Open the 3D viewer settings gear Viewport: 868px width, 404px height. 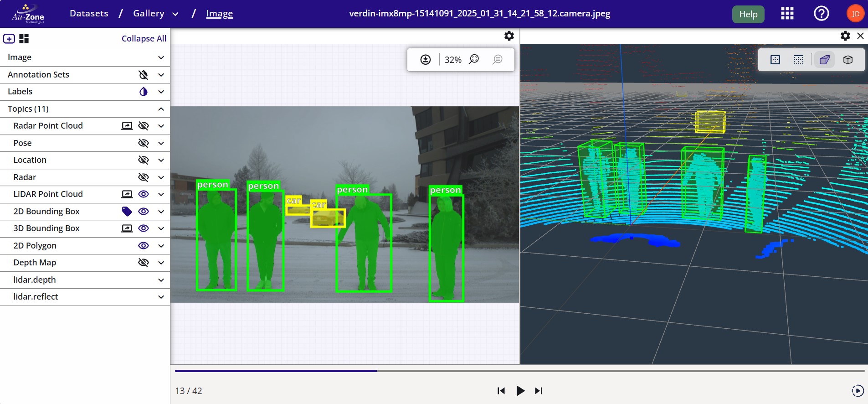pyautogui.click(x=845, y=36)
